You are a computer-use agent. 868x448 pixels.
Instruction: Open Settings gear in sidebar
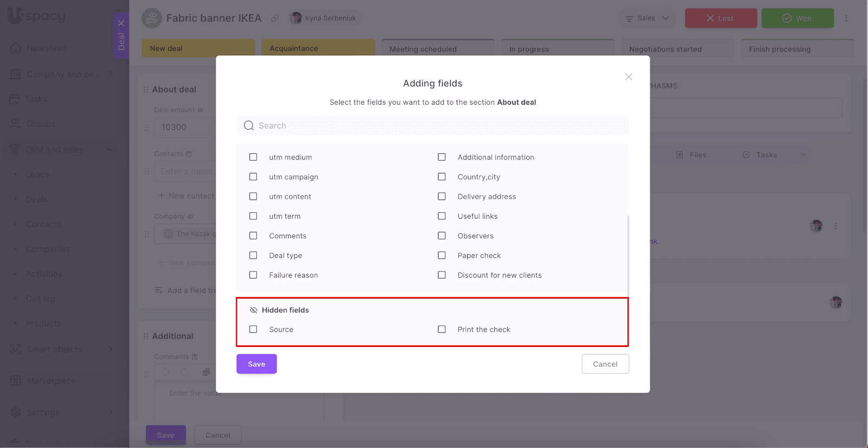16,412
